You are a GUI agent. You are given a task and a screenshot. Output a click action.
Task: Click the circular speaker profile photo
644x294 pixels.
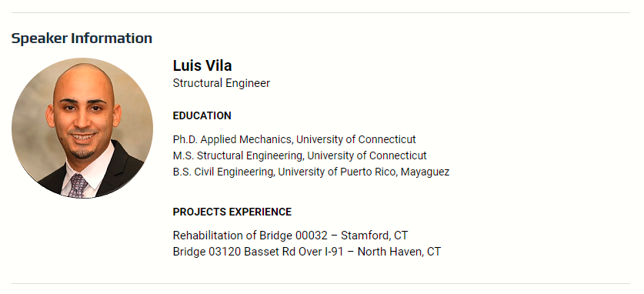point(82,128)
